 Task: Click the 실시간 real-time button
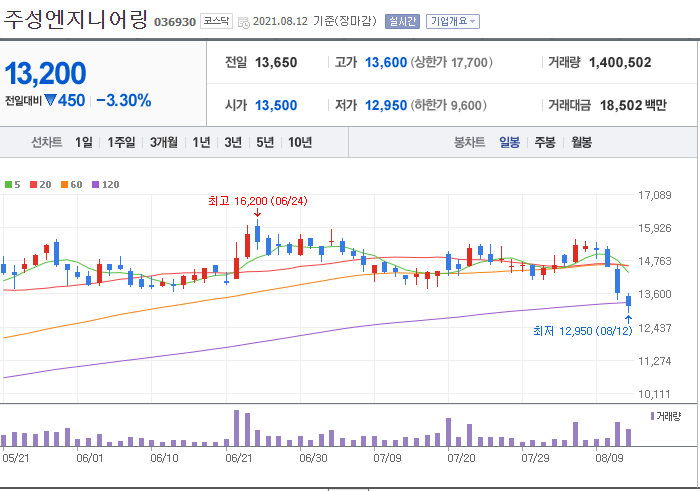click(x=402, y=21)
